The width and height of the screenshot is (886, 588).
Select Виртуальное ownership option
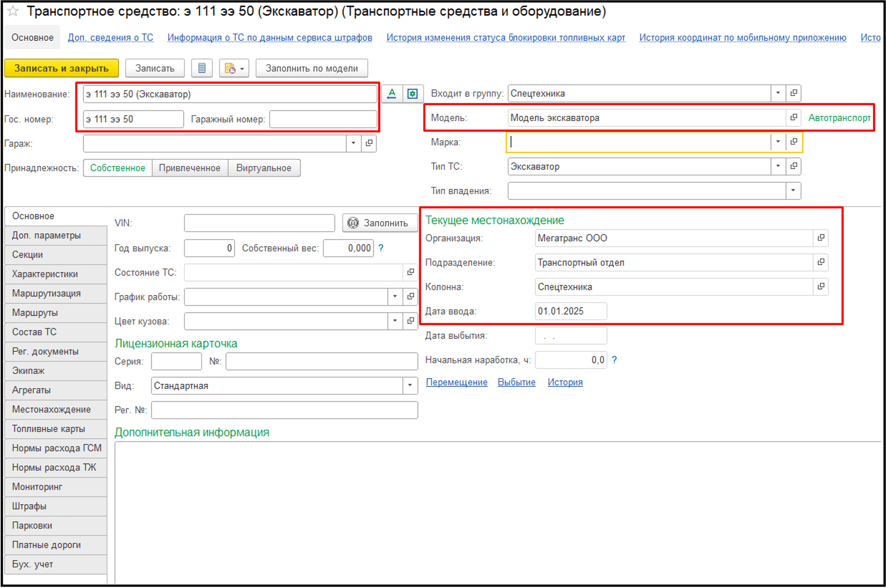click(264, 168)
